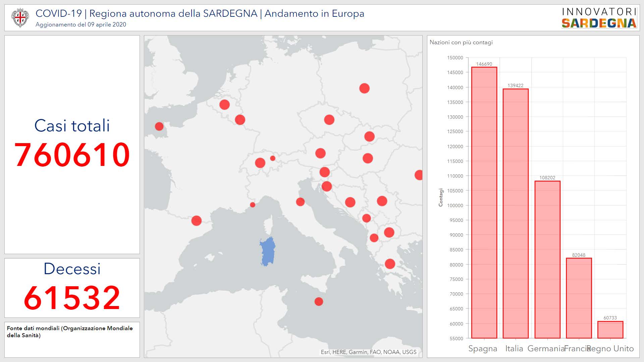This screenshot has width=644, height=362.
Task: Click the red marker over Tunisia
Action: tap(319, 302)
